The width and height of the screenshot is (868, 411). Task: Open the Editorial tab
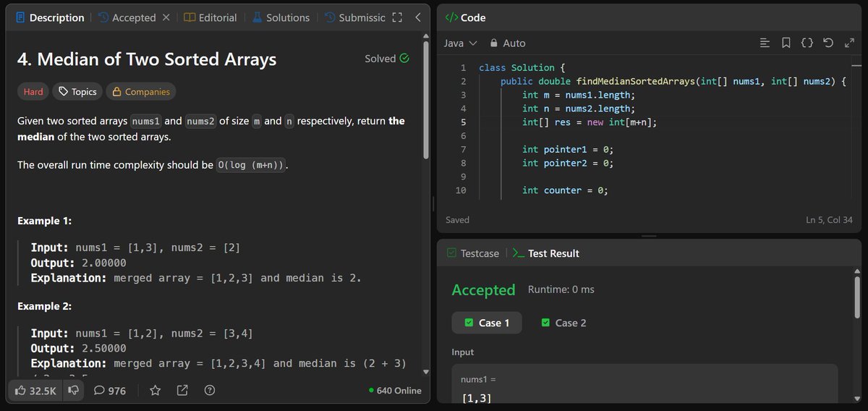coord(210,17)
